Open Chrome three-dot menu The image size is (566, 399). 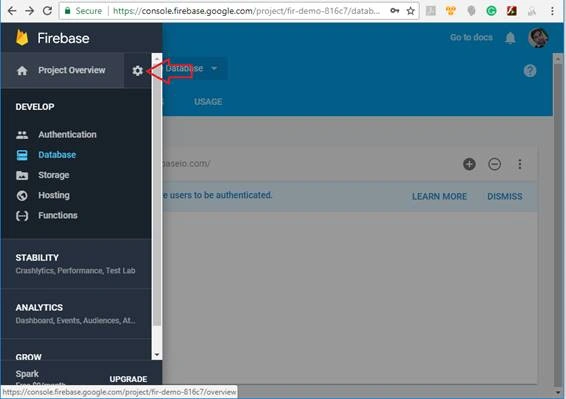[552, 11]
